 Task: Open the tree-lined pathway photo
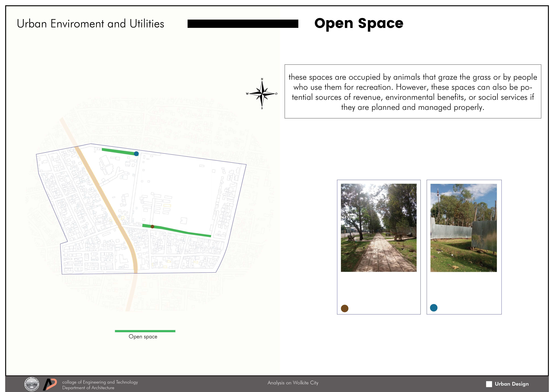(379, 228)
